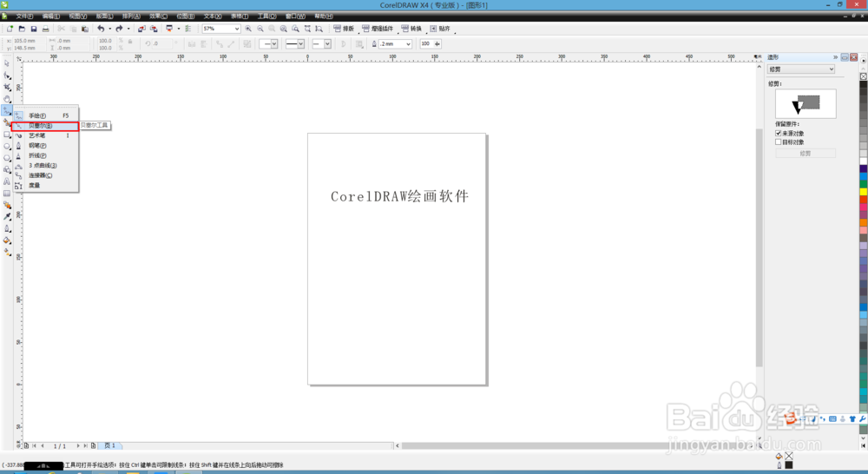
Task: Open the 工具(O) menu
Action: coord(266,16)
